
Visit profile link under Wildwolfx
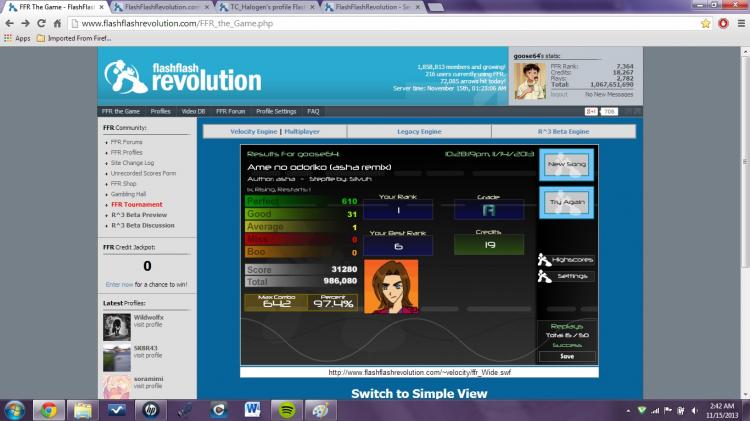[x=148, y=325]
